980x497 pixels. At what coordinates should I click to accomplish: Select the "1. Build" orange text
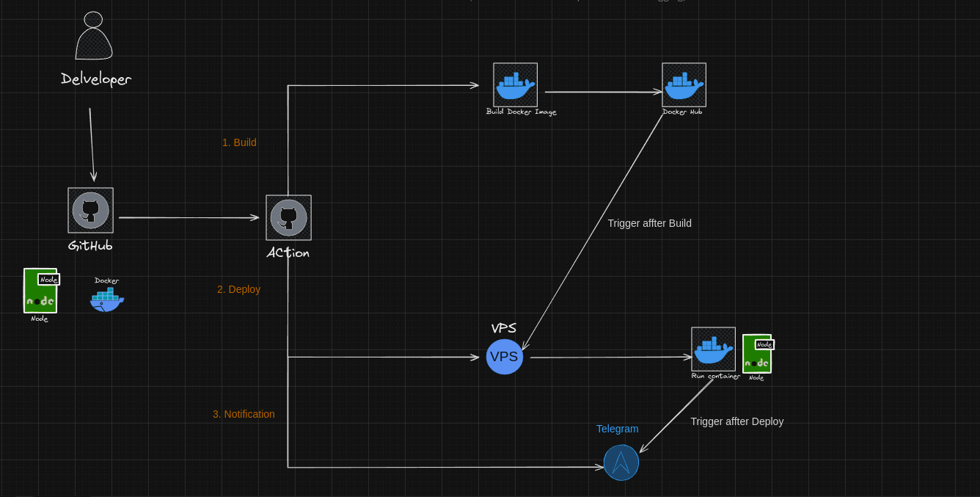tap(239, 142)
